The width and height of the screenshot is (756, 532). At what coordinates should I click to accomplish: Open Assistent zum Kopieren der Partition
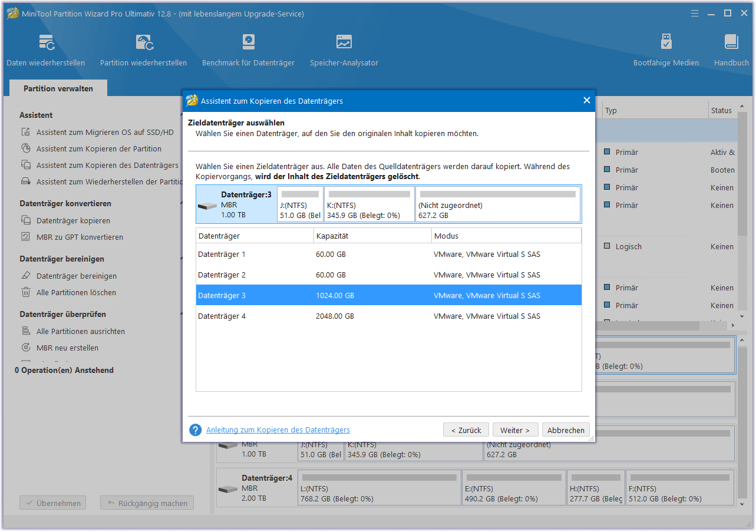coord(99,148)
